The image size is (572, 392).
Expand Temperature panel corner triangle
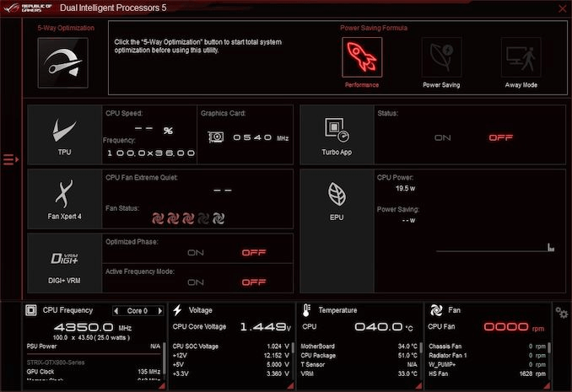click(418, 385)
